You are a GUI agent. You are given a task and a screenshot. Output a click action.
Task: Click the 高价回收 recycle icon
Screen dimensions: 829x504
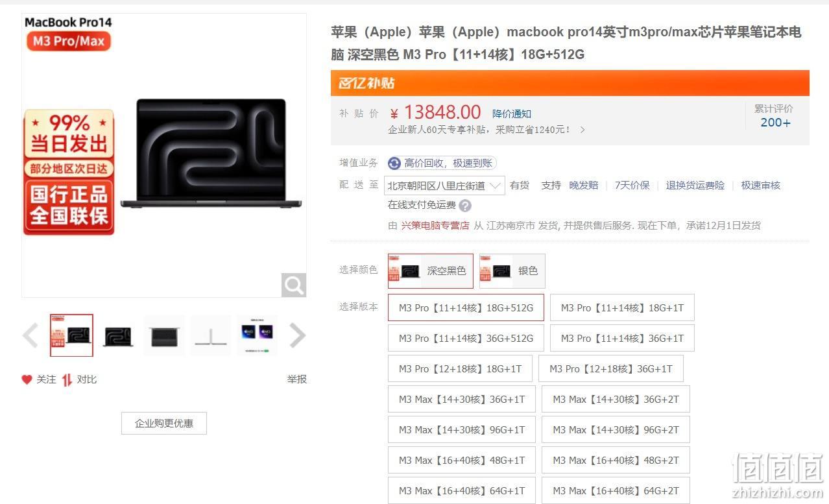(x=394, y=163)
